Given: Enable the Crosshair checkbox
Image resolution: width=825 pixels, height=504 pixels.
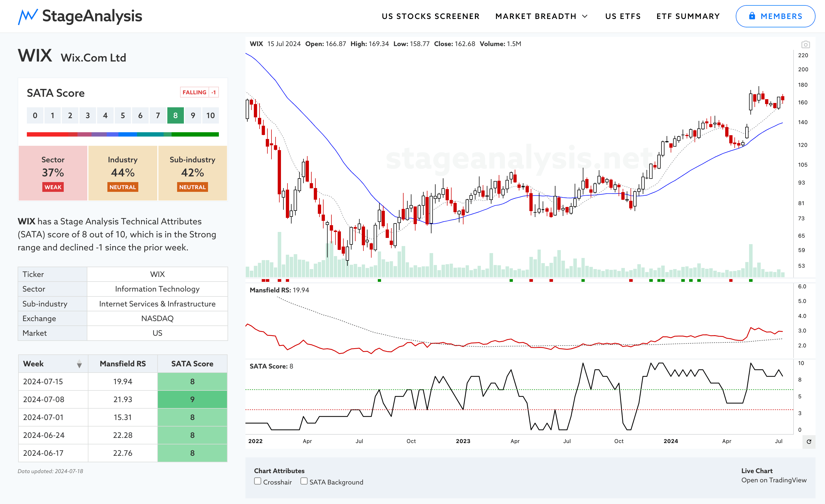Looking at the screenshot, I should point(257,481).
